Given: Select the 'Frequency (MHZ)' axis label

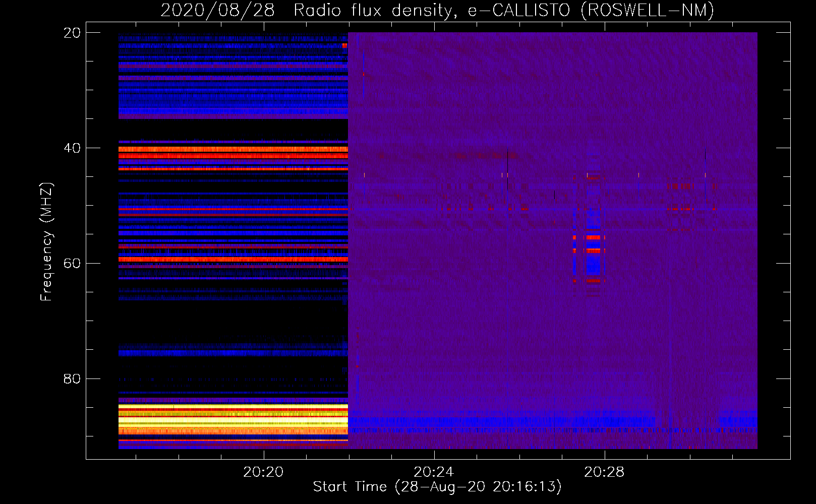Looking at the screenshot, I should [46, 242].
